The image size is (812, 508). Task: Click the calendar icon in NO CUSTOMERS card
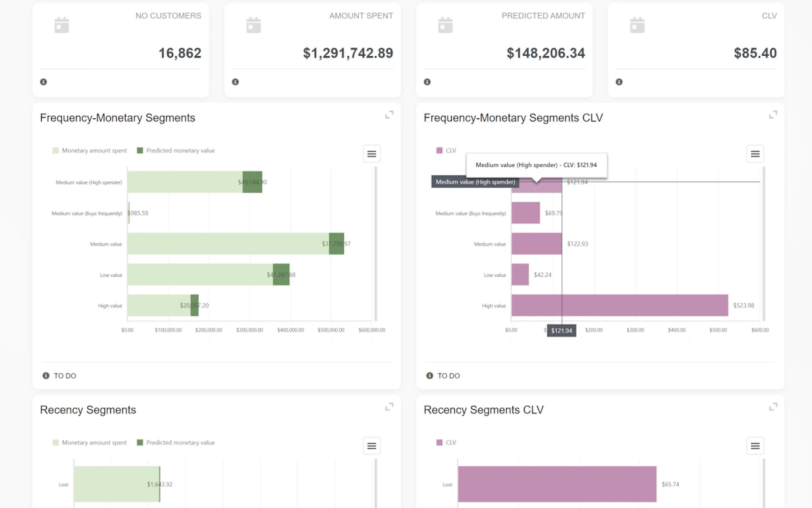pos(62,25)
